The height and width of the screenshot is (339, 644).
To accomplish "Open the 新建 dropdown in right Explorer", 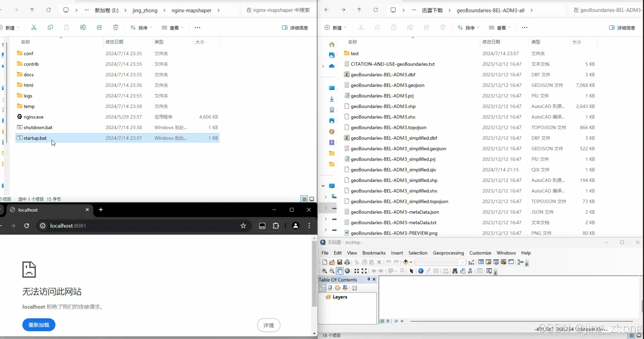I will click(x=335, y=27).
